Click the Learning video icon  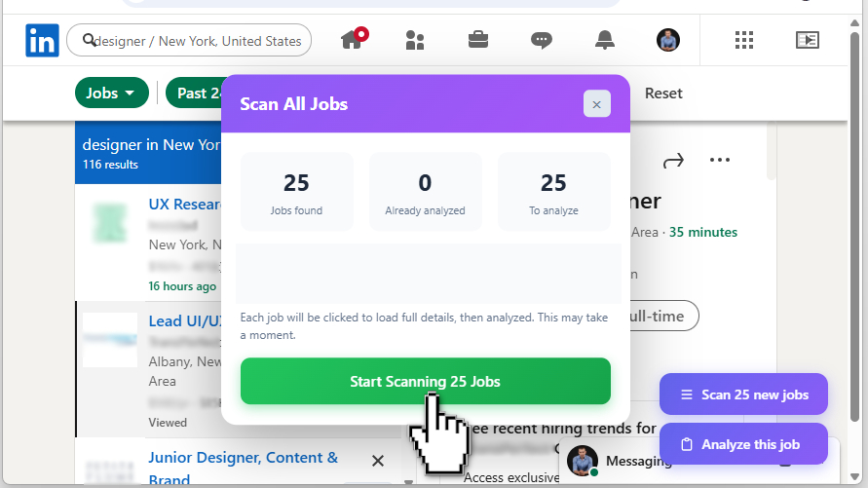pyautogui.click(x=807, y=40)
